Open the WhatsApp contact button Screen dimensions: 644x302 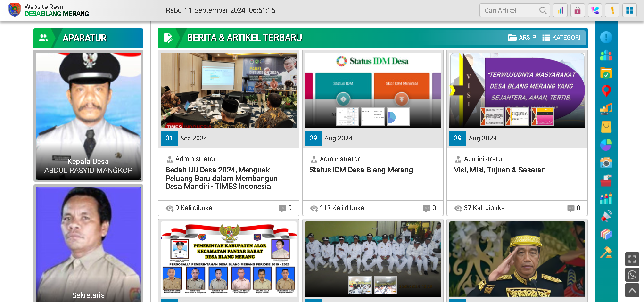click(x=632, y=275)
